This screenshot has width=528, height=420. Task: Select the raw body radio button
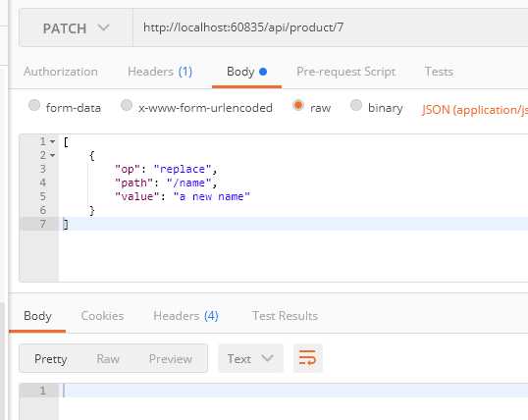coord(298,105)
